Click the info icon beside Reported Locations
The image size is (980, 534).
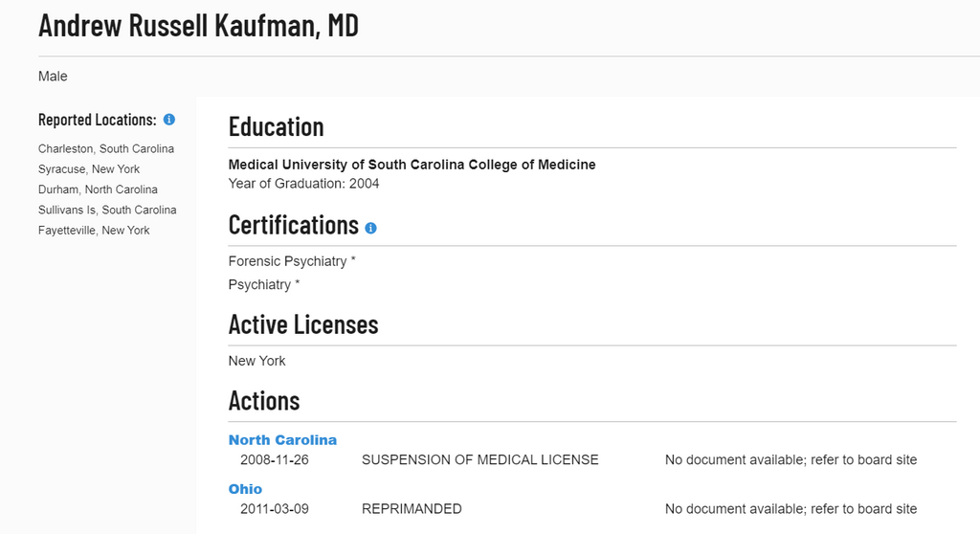168,120
